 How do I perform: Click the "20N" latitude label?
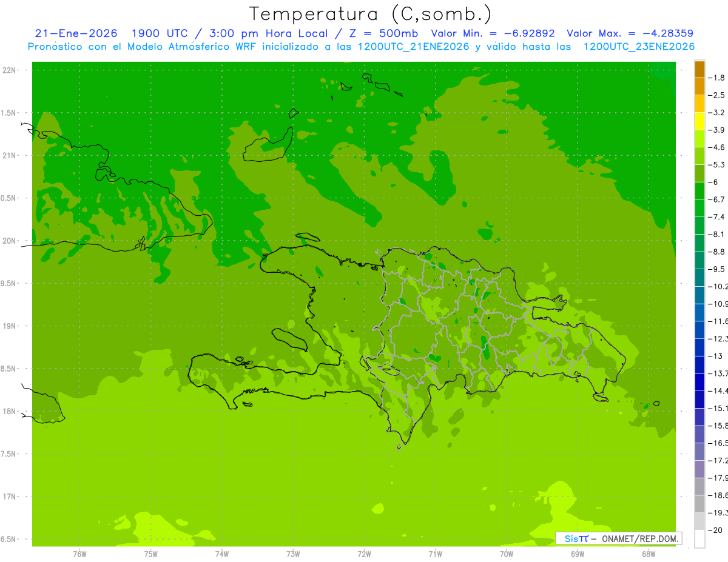10,241
